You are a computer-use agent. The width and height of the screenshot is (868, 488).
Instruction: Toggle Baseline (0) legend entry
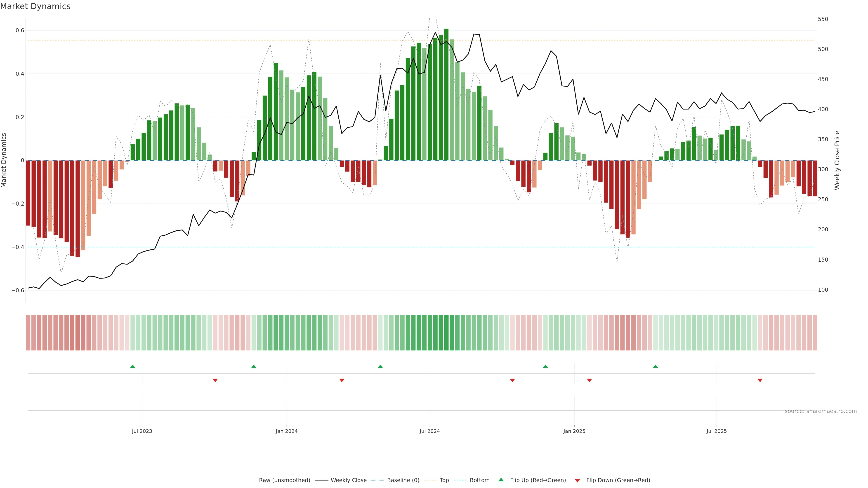coord(403,480)
